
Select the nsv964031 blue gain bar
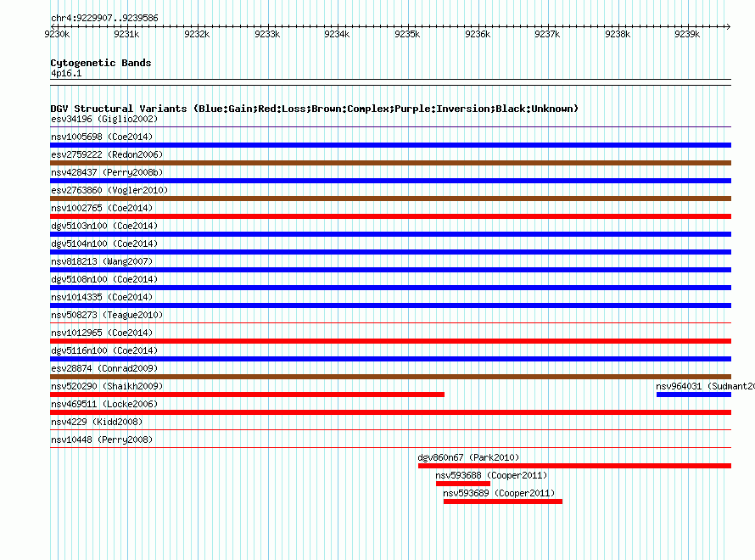click(x=694, y=395)
